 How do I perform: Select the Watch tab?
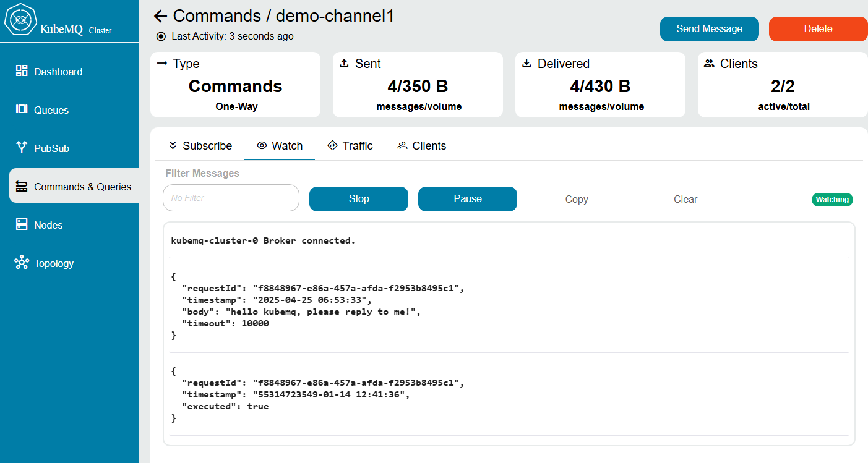(280, 146)
